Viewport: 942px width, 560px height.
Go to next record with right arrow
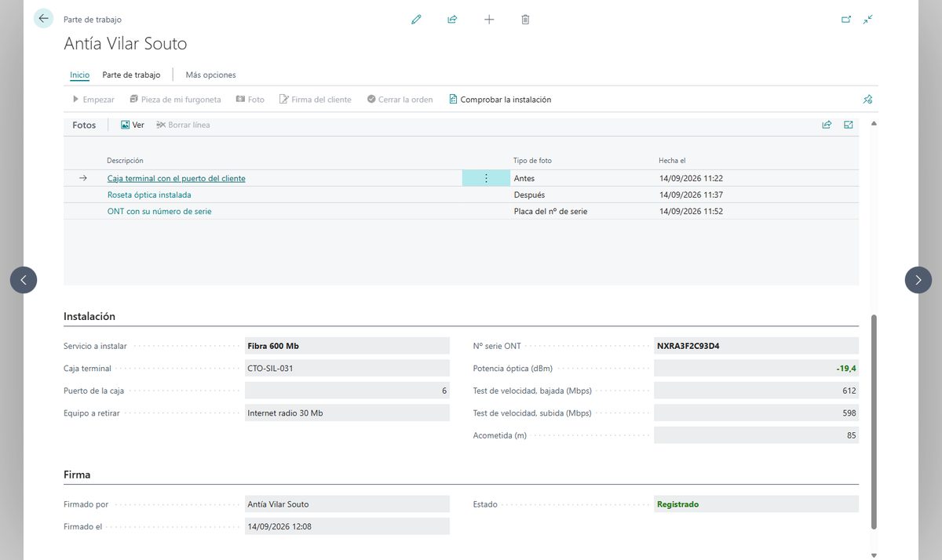tap(918, 280)
